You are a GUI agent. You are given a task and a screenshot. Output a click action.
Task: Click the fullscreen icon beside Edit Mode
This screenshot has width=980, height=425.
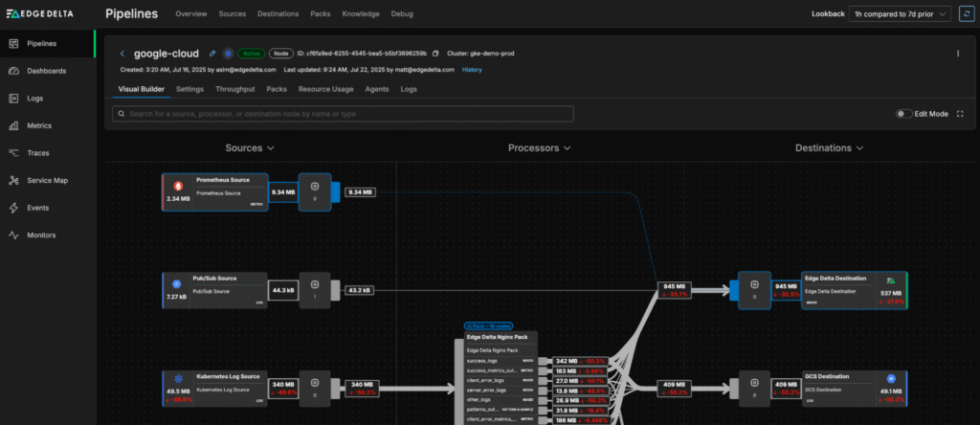[960, 114]
